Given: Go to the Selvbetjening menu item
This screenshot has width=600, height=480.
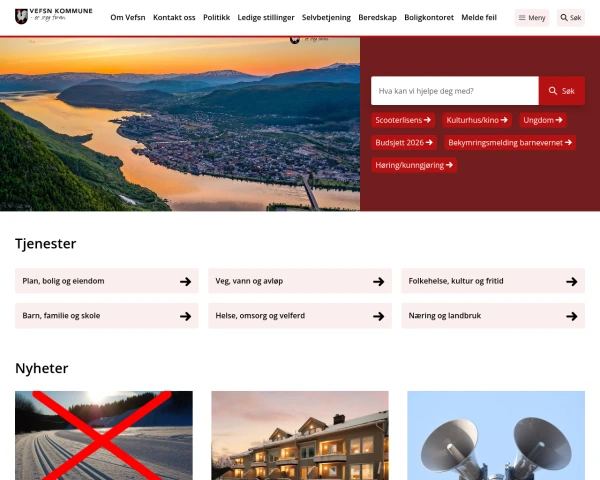Looking at the screenshot, I should click(x=326, y=18).
